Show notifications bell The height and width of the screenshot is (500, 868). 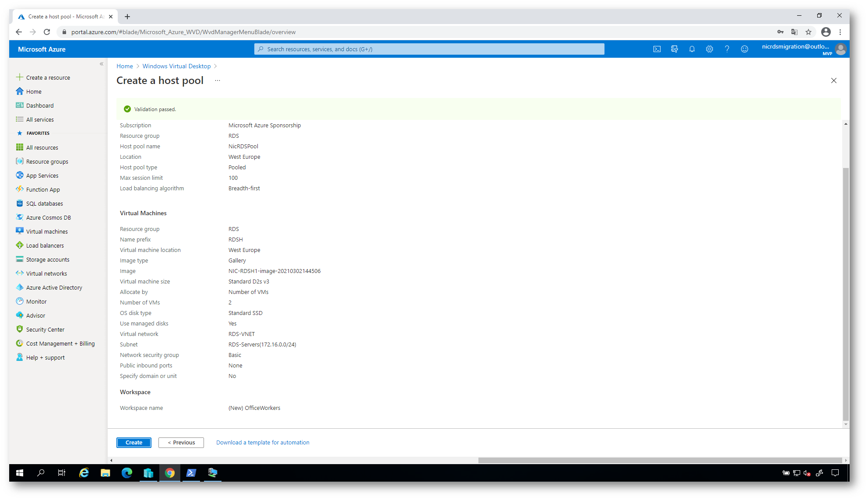tap(692, 49)
